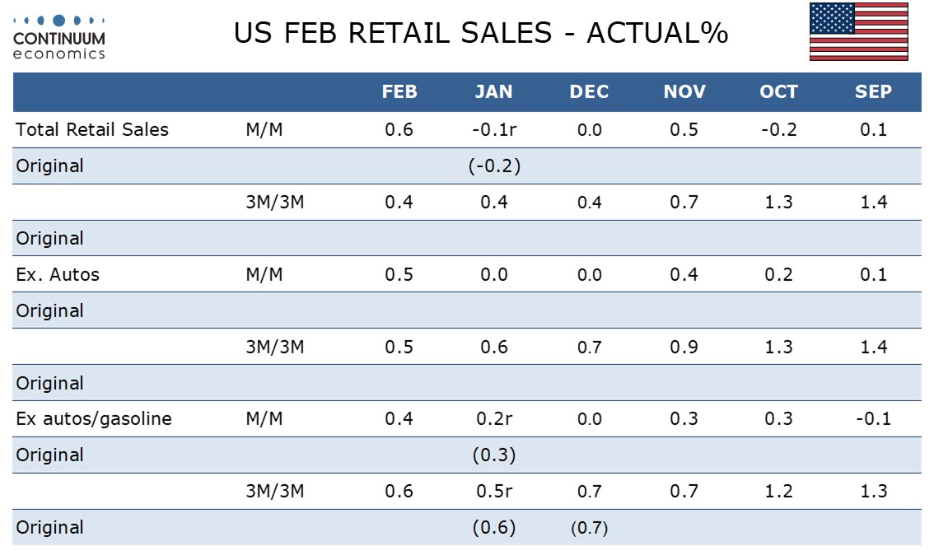The width and height of the screenshot is (934, 560).
Task: Click the US flag icon
Action: click(x=858, y=32)
